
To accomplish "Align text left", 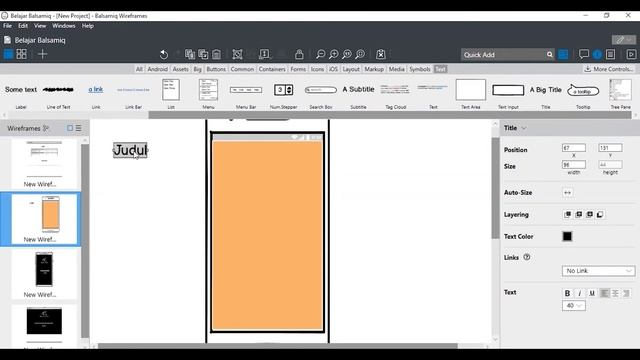I will (604, 293).
